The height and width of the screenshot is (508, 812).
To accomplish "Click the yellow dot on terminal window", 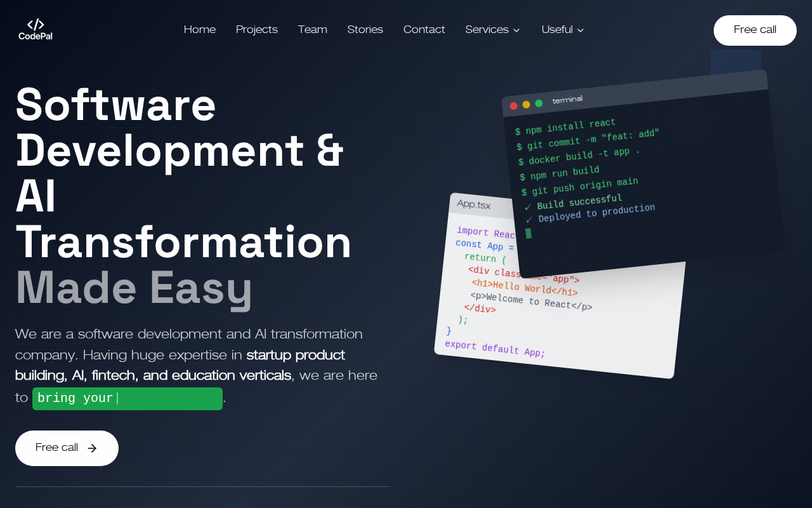I will 526,105.
